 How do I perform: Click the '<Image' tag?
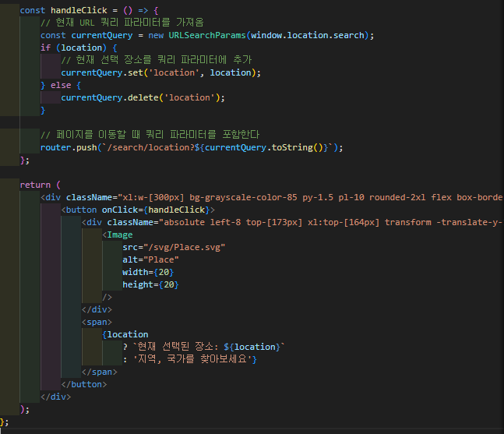(x=118, y=235)
